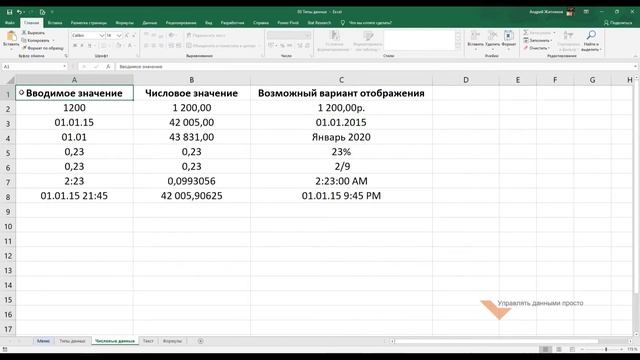Image resolution: width=640 pixels, height=360 pixels.
Task: Open the Формулы sheet tab
Action: click(172, 341)
